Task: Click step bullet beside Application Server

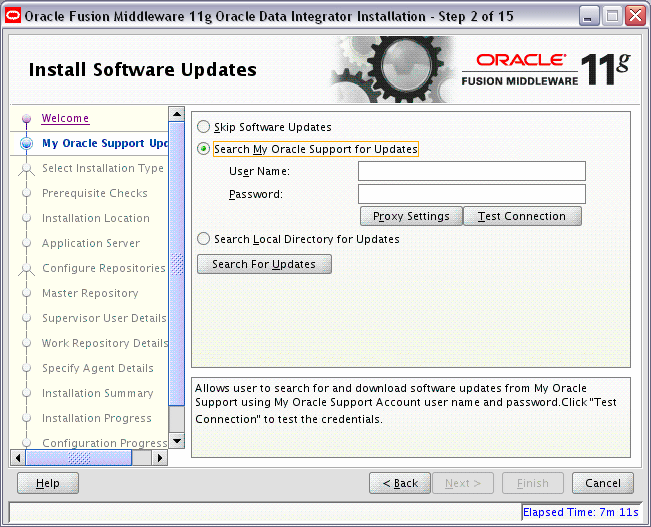Action: 27,243
